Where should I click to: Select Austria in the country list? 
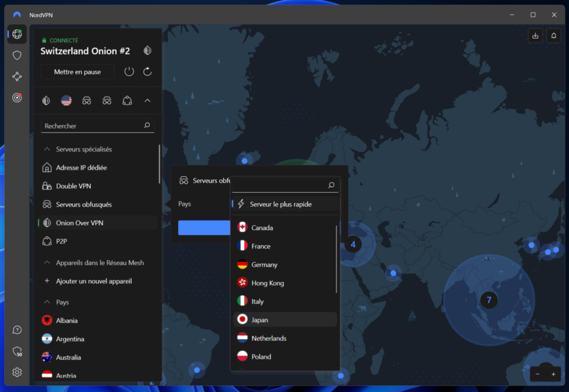coord(98,375)
